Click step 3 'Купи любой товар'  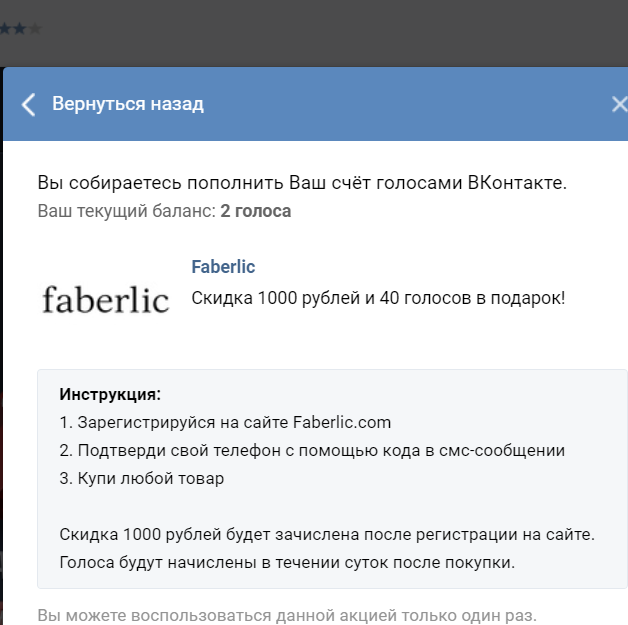tap(142, 478)
